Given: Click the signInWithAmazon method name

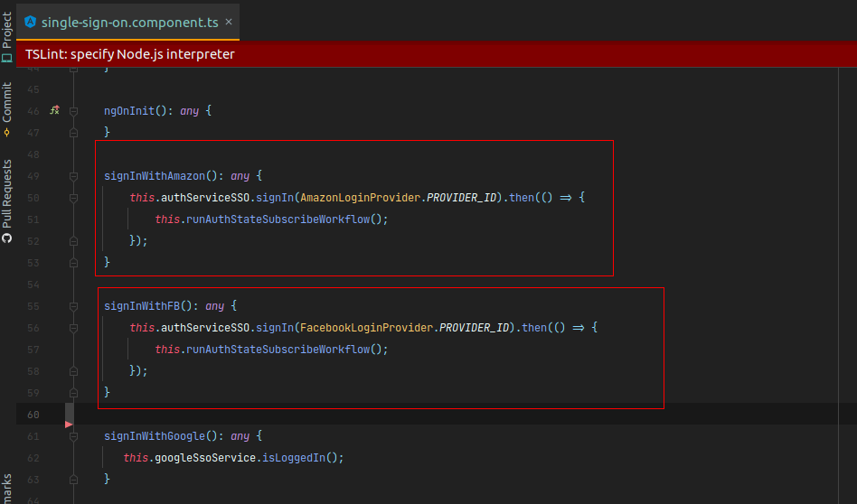Looking at the screenshot, I should click(x=155, y=176).
